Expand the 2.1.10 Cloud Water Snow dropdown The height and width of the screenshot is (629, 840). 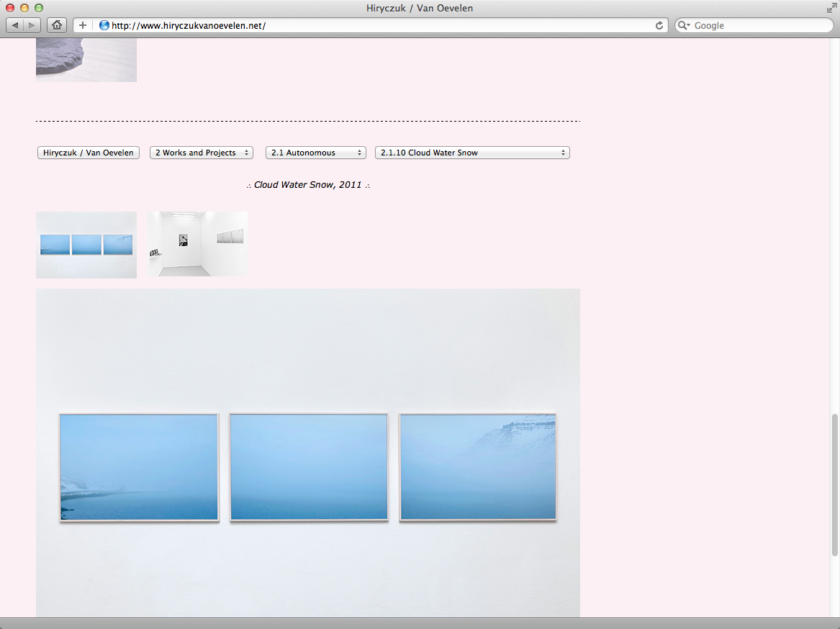tap(472, 153)
